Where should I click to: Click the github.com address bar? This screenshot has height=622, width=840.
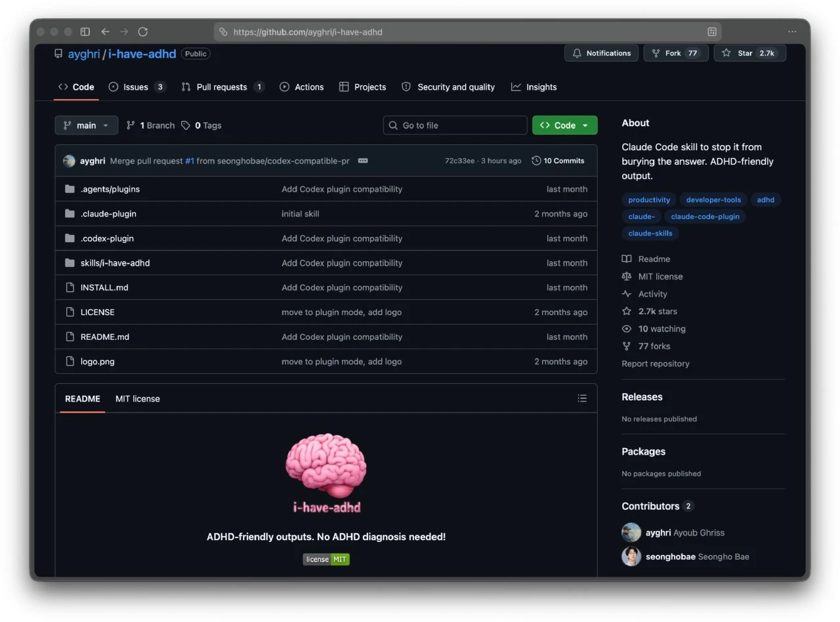click(x=467, y=31)
